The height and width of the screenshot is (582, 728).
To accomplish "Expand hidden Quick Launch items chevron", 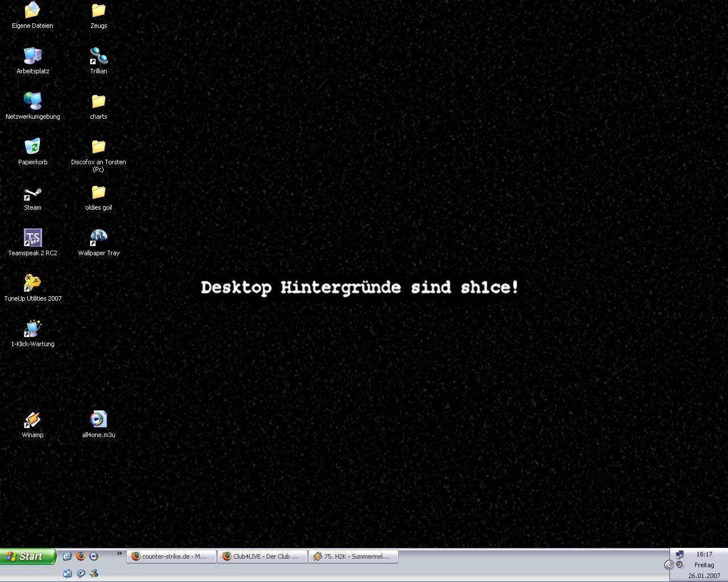I will tap(119, 554).
